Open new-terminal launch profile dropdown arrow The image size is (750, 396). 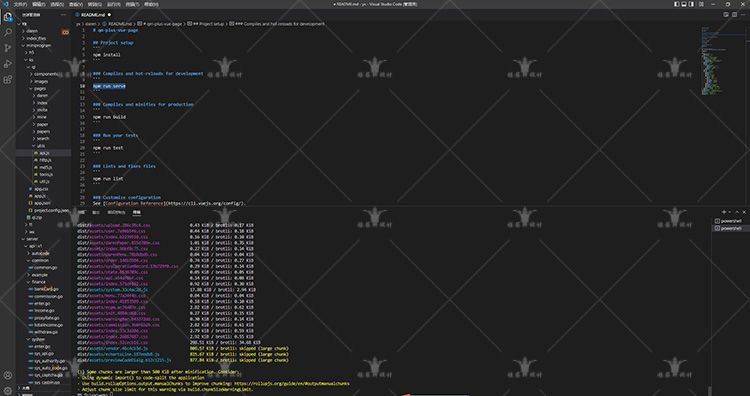730,212
